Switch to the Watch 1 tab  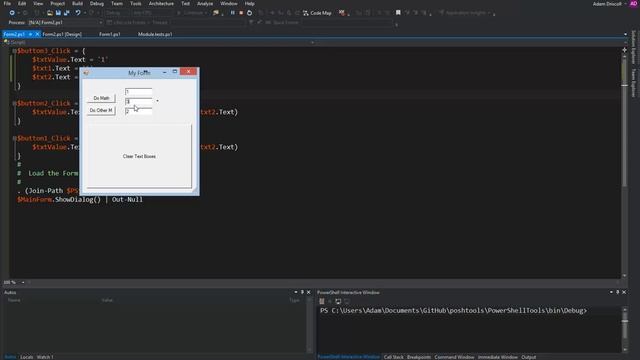[45, 357]
